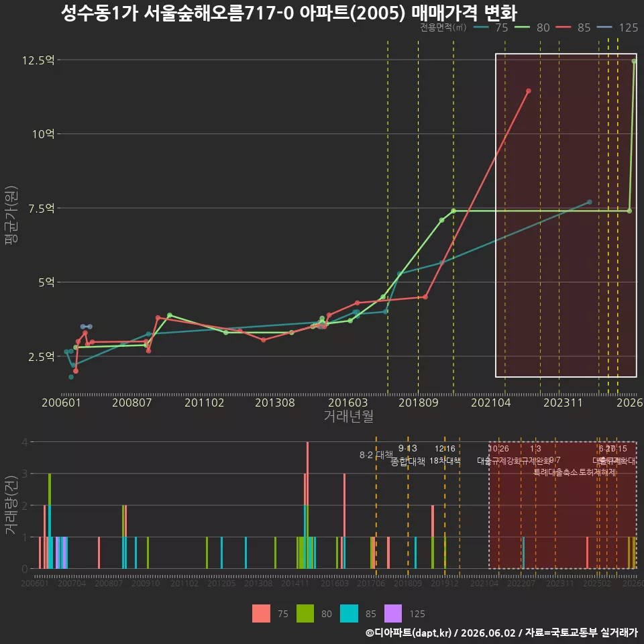Select the green 80 point where the flat 7.5억 line starts
Image resolution: width=644 pixels, height=644 pixels.
(453, 211)
